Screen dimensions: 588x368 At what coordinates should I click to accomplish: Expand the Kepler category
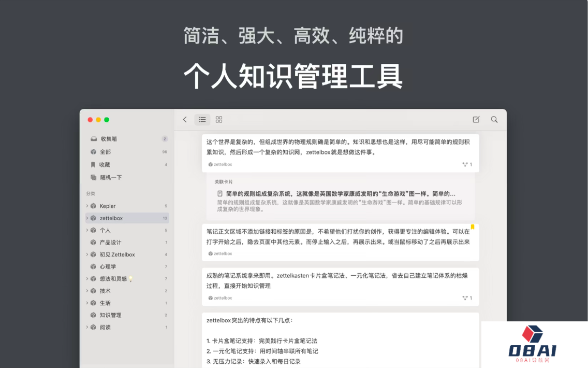tap(87, 206)
